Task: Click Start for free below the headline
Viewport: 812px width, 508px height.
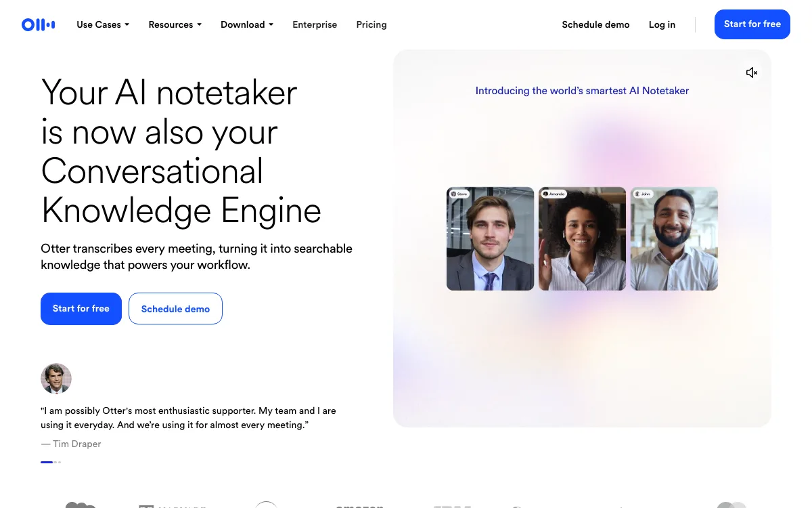Action: [81, 309]
